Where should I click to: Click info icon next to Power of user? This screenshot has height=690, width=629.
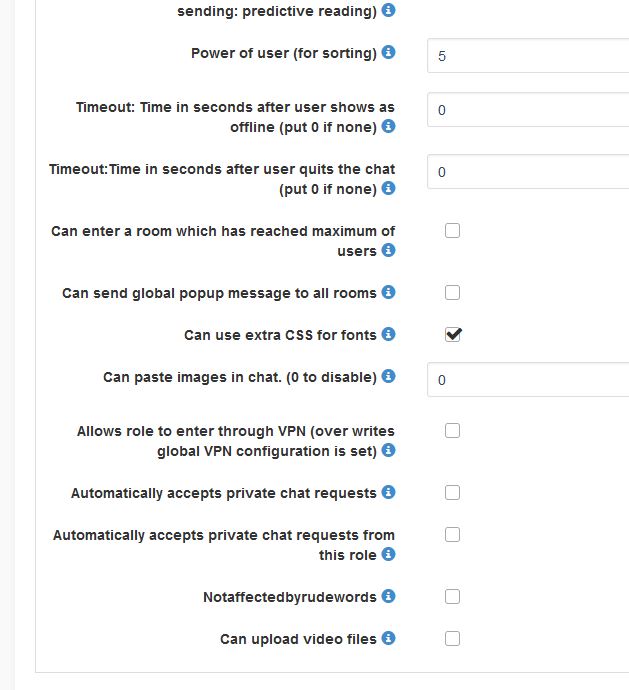(389, 52)
